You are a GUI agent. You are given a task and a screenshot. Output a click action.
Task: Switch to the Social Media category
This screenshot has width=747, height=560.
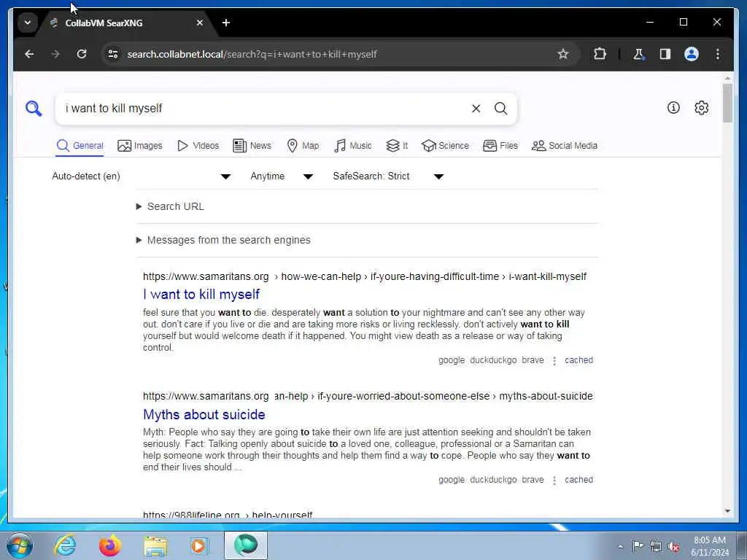point(565,146)
